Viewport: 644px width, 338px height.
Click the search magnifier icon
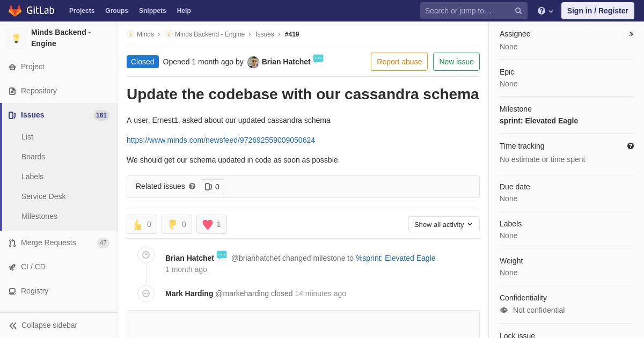point(518,11)
